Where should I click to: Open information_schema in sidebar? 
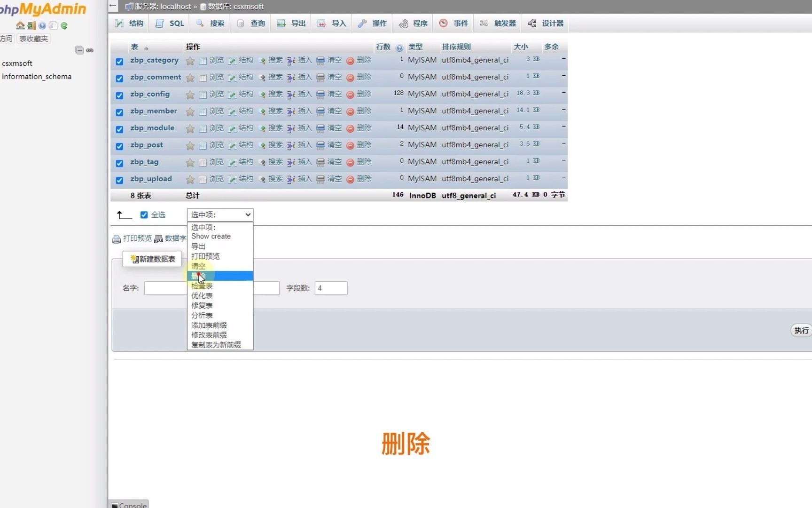coord(37,77)
